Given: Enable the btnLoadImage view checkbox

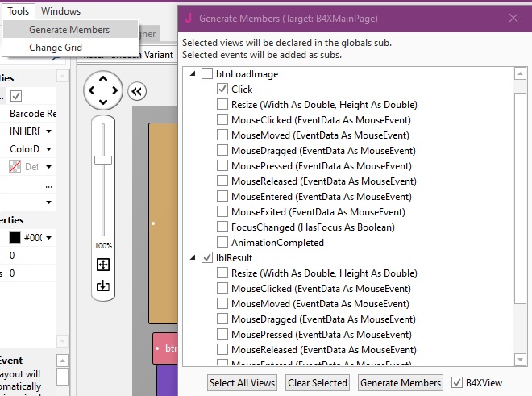Looking at the screenshot, I should pyautogui.click(x=207, y=74).
